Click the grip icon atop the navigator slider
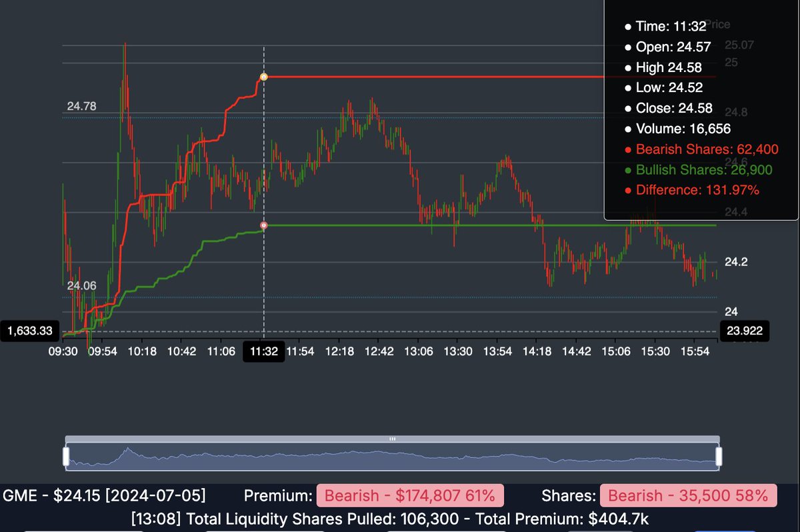Image resolution: width=800 pixels, height=532 pixels. tap(392, 439)
